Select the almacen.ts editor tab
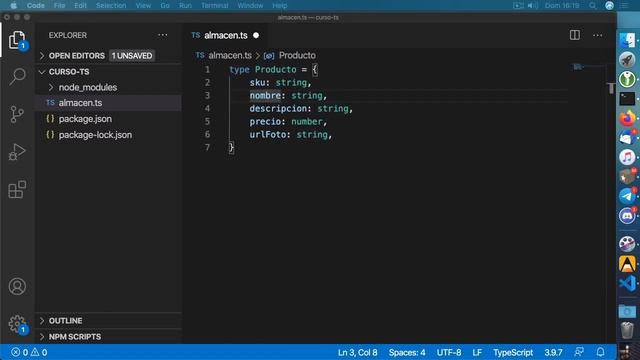 (225, 36)
